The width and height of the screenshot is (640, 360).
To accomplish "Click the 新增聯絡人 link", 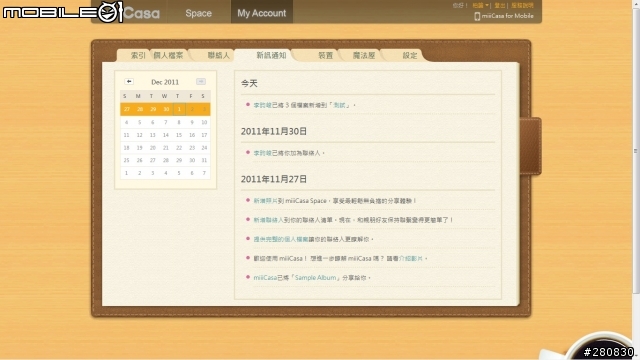I will coord(268,220).
